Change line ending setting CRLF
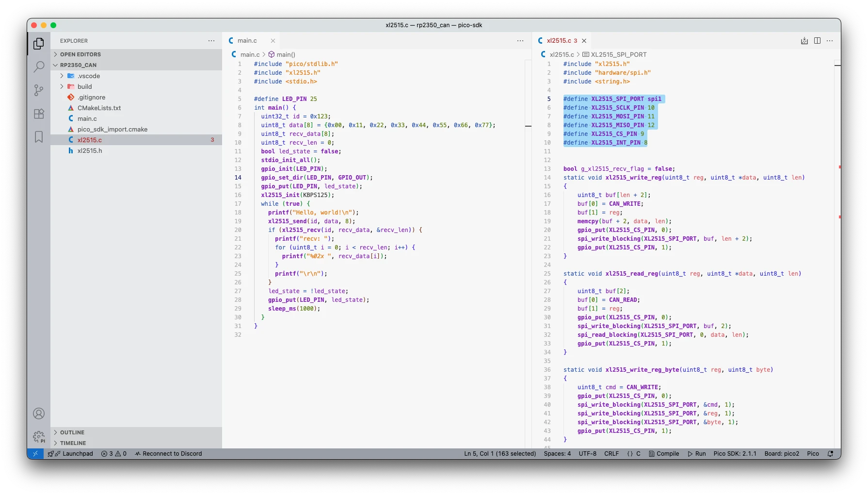Image resolution: width=868 pixels, height=495 pixels. tap(611, 454)
